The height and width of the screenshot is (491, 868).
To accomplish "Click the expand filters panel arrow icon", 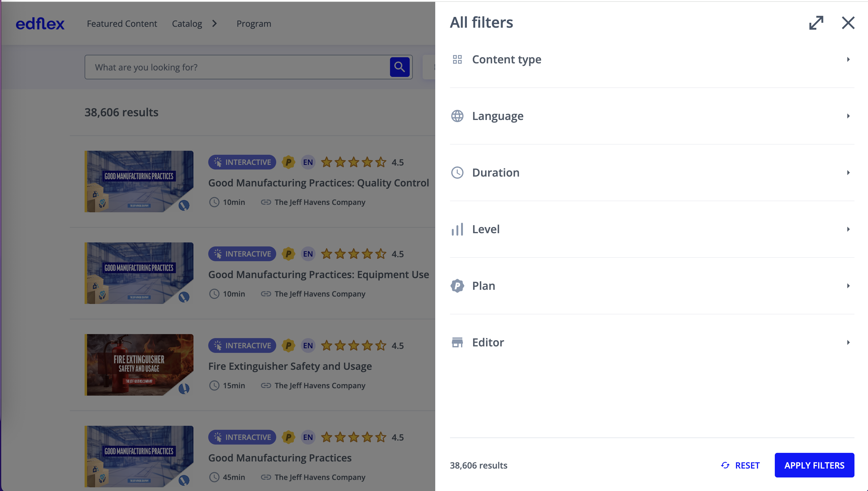I will click(x=816, y=22).
